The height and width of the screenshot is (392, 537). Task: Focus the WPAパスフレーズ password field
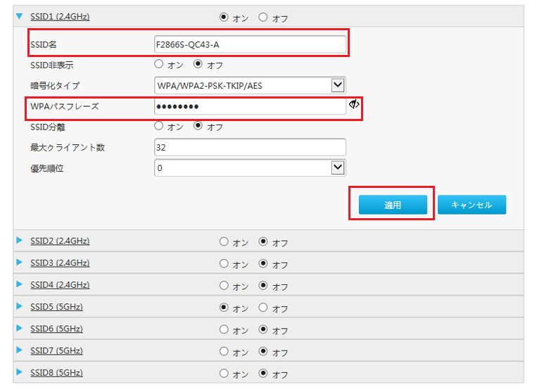click(250, 106)
